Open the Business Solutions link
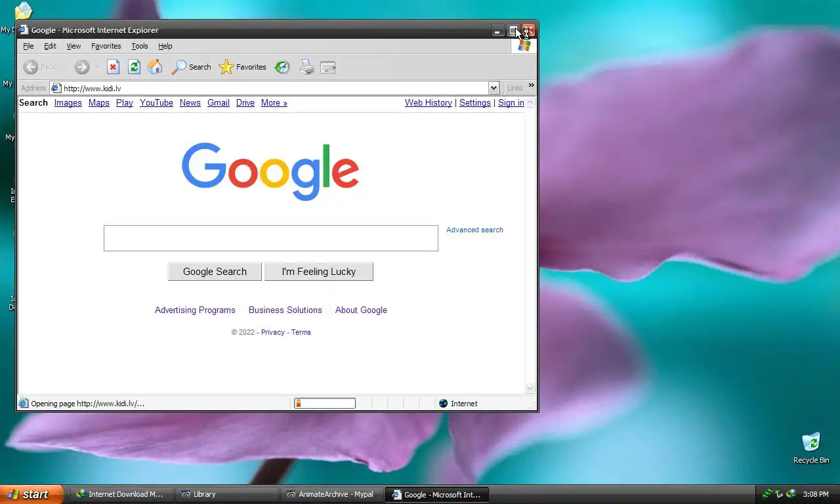The width and height of the screenshot is (840, 504). [285, 310]
